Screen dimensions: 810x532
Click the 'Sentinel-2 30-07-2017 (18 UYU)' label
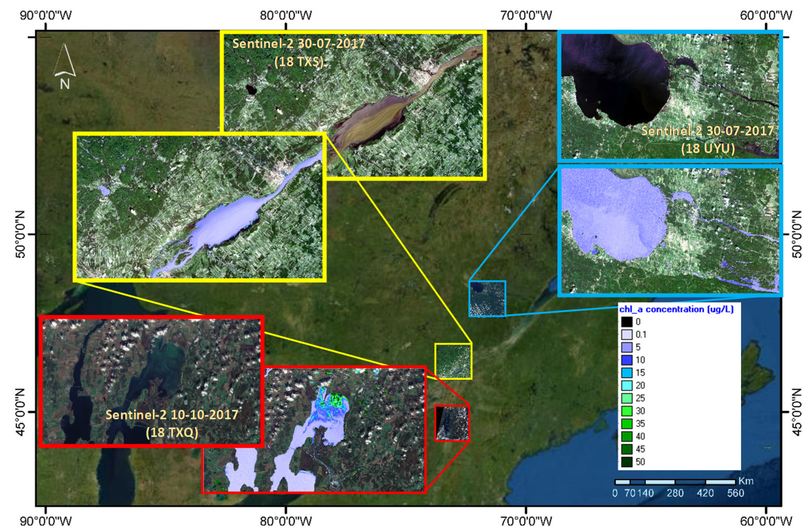(708, 139)
